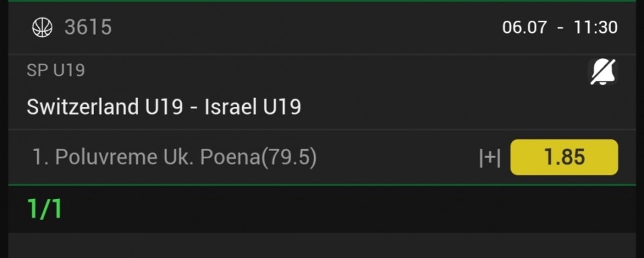Screen dimensions: 644x258
Task: Expand the |+| more bets icon
Action: point(490,158)
